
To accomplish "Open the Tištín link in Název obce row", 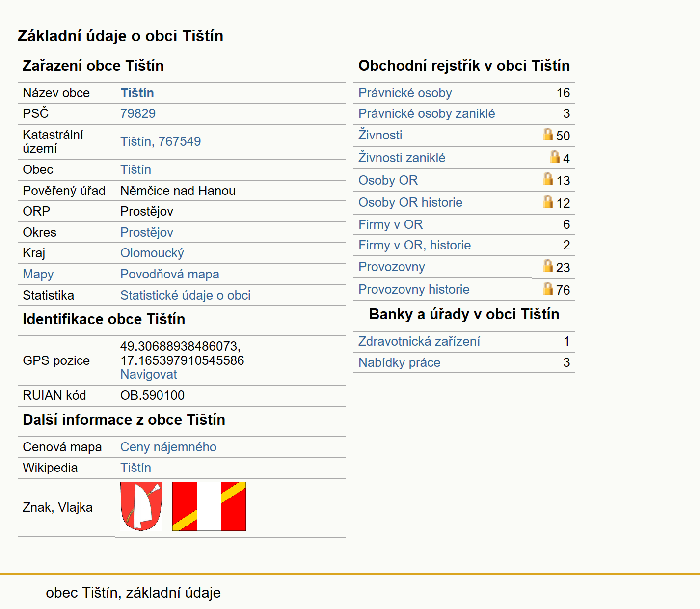I will coord(137,93).
